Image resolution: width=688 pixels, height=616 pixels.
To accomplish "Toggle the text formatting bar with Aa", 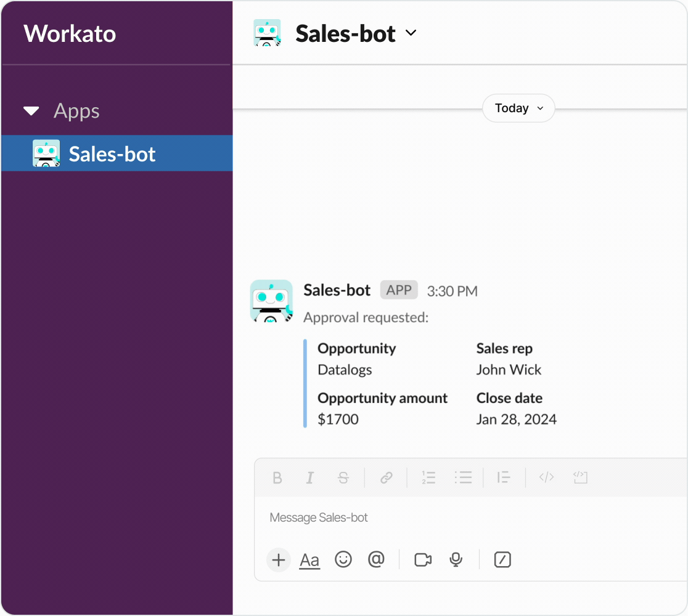I will (309, 560).
